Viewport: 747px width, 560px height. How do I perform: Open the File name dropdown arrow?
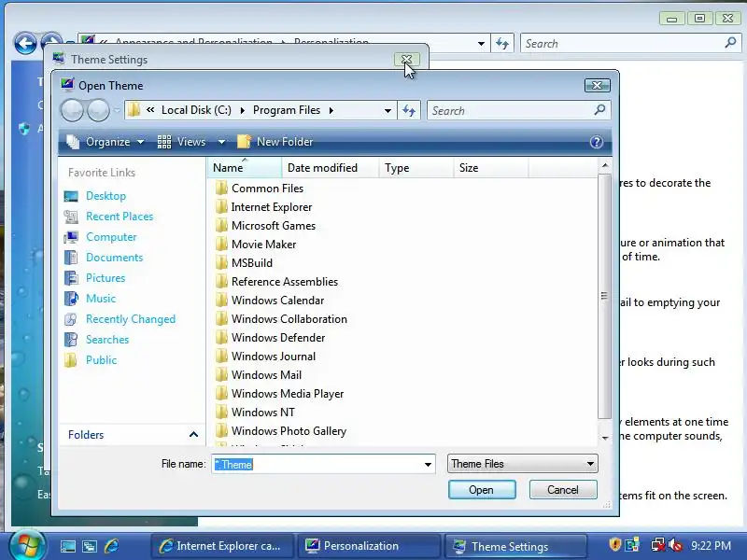pyautogui.click(x=429, y=464)
